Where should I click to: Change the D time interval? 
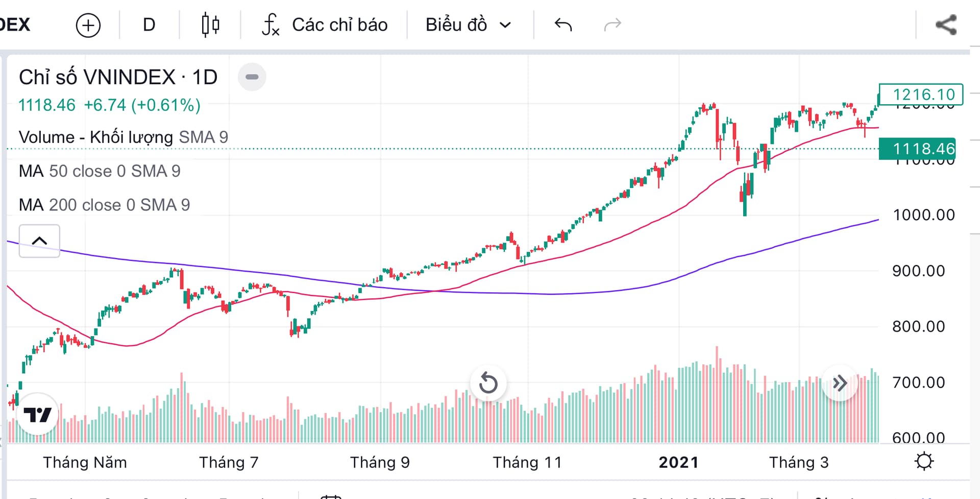(x=149, y=25)
